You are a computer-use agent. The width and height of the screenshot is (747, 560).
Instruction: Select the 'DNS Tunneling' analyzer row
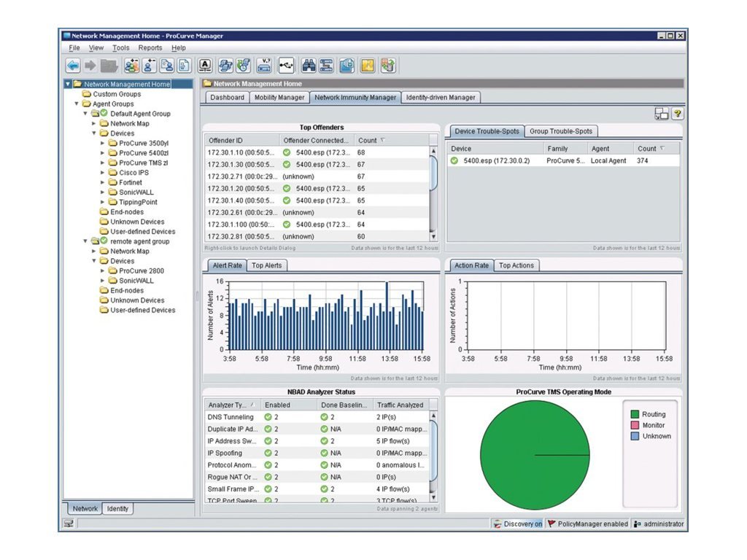pos(317,417)
